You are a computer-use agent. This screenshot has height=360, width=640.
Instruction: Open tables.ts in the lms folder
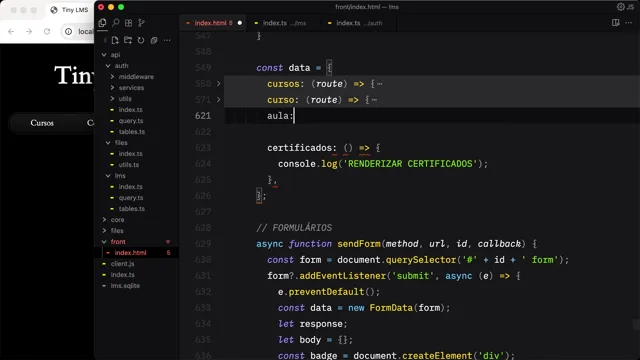tap(132, 209)
